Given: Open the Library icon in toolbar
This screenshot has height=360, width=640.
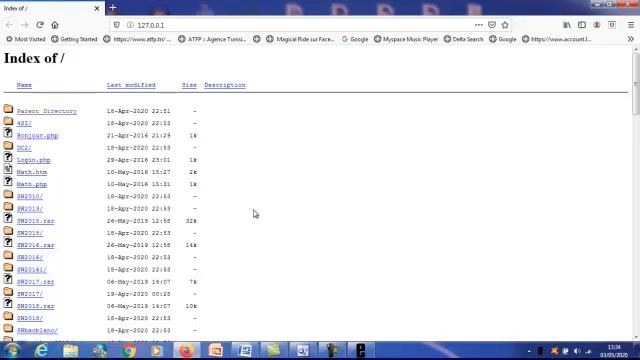Looking at the screenshot, I should click(567, 25).
